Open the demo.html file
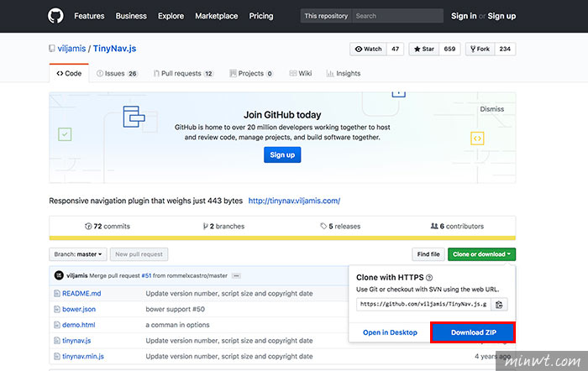Screen dimensions: 588x371 [x=79, y=325]
